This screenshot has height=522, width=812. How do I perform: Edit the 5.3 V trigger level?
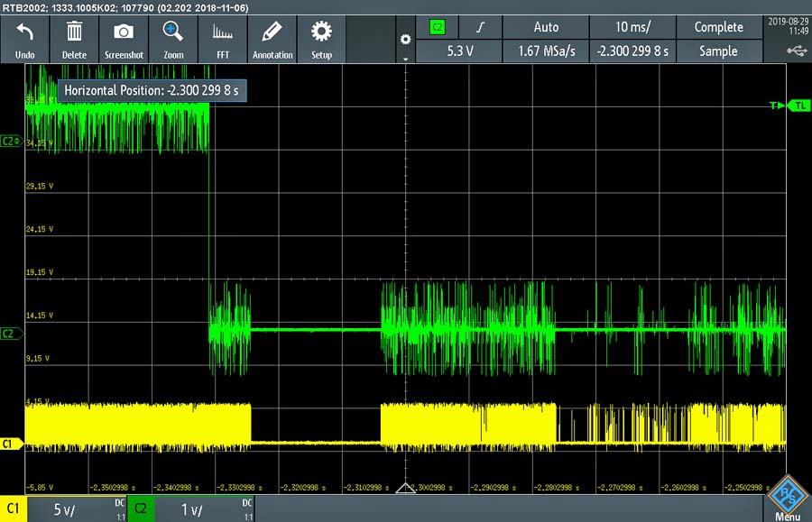click(x=459, y=51)
